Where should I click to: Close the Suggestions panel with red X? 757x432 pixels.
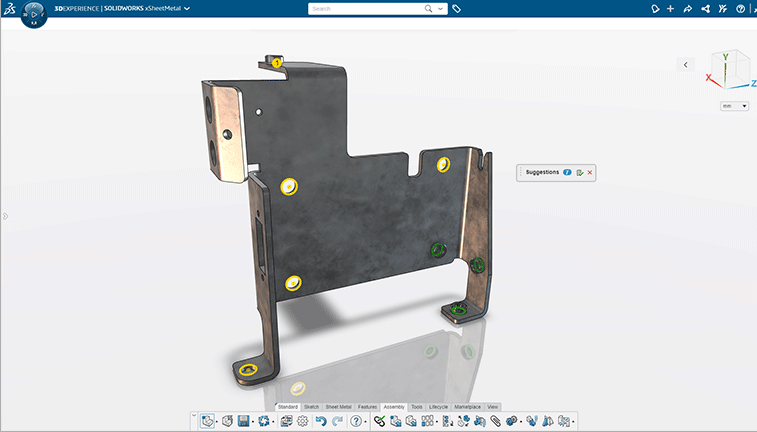click(590, 173)
